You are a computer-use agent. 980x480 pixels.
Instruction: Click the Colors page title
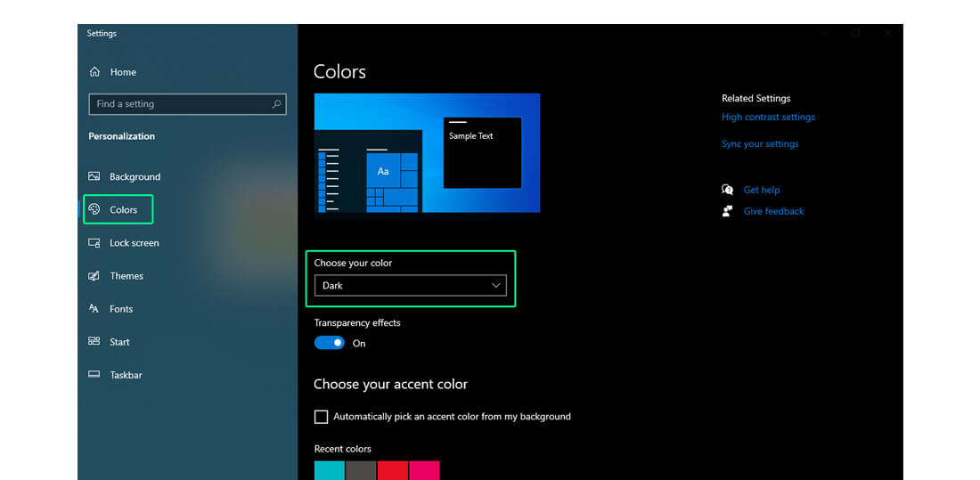click(x=340, y=72)
